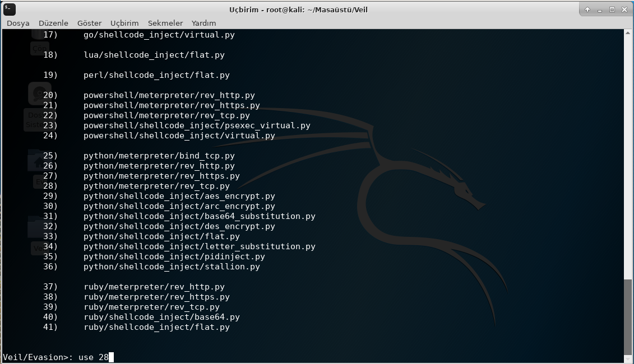Open the Uçbirim menu
The image size is (634, 364).
click(x=124, y=23)
